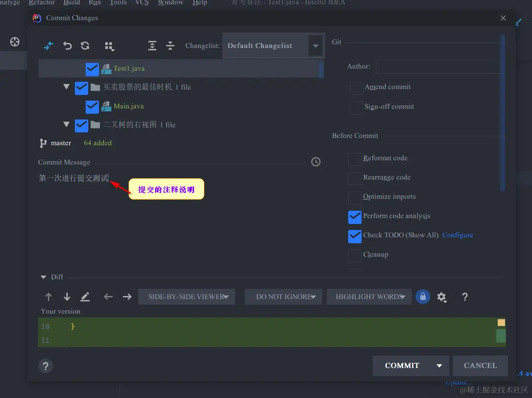Click the forward right arrow in Diff toolbar
532x398 pixels.
coord(127,296)
